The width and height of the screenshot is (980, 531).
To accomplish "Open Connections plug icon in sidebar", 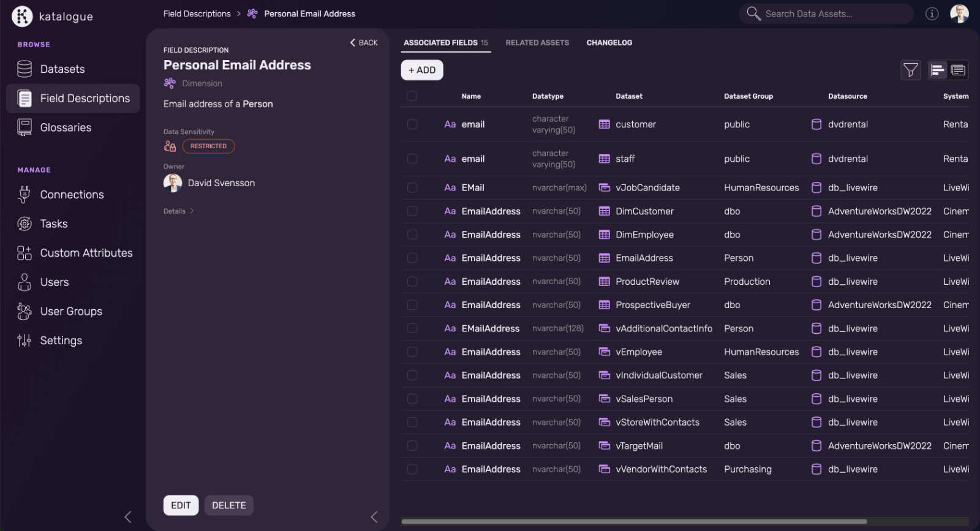I will tap(24, 195).
